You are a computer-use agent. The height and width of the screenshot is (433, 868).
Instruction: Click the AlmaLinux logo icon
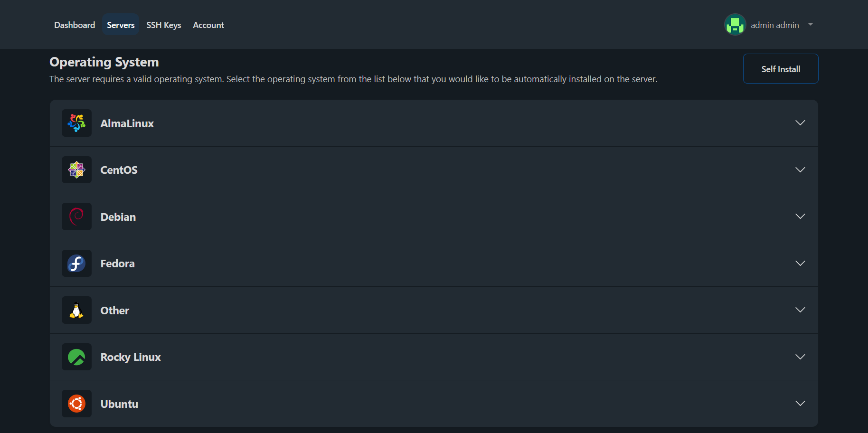pos(76,123)
